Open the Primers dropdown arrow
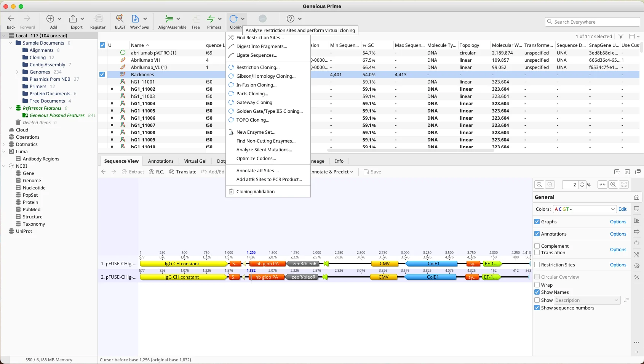The image size is (644, 364). pyautogui.click(x=220, y=19)
